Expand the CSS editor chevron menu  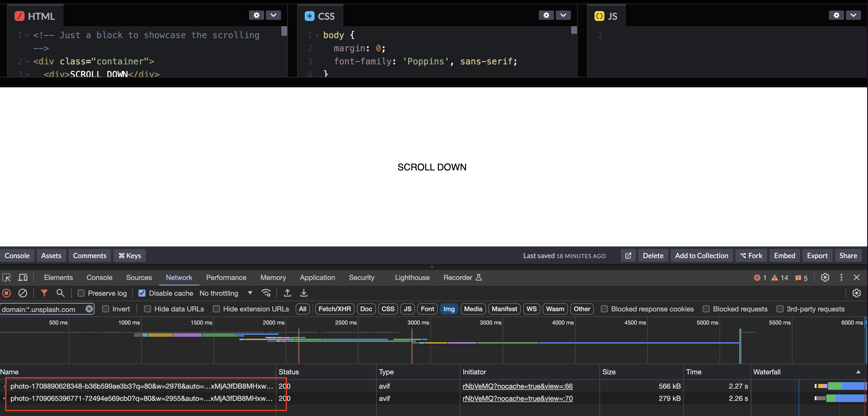tap(563, 15)
